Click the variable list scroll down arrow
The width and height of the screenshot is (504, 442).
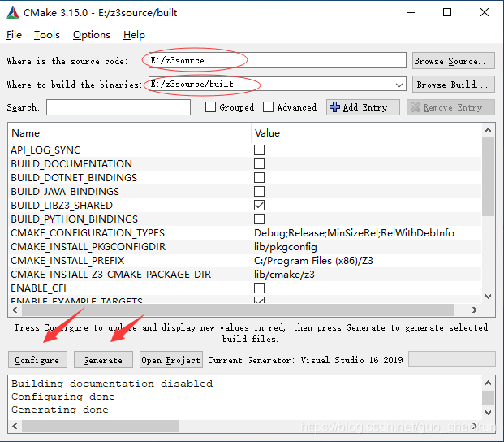489,297
